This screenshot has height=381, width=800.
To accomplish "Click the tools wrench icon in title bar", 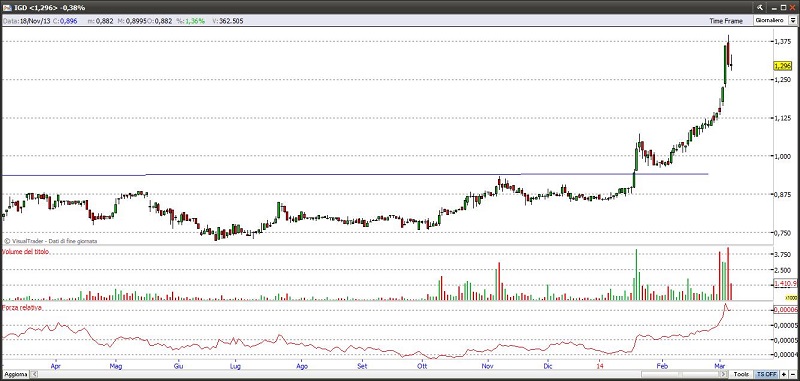I will pyautogui.click(x=760, y=7).
